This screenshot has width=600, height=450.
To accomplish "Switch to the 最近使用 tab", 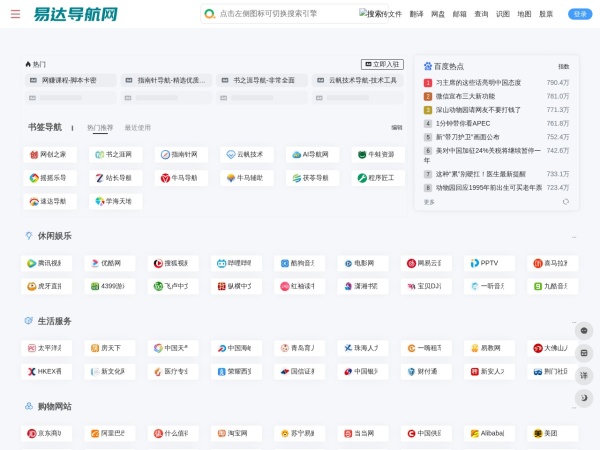I will [138, 128].
